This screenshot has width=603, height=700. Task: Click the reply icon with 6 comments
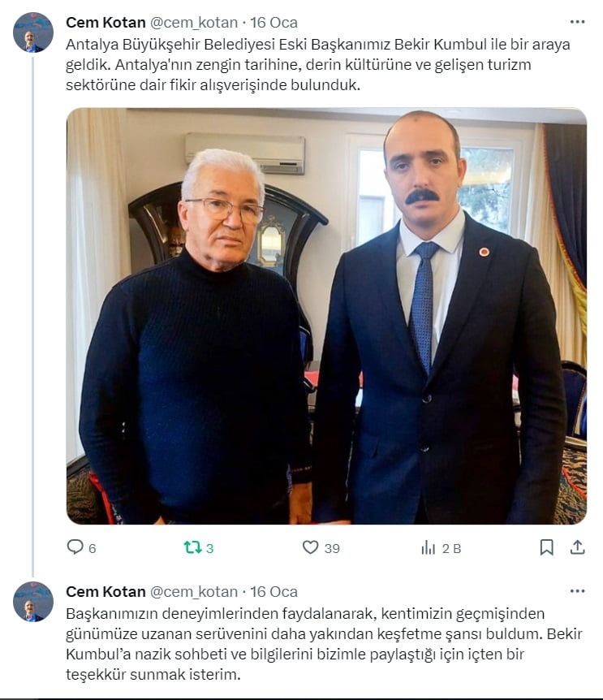coord(75,547)
